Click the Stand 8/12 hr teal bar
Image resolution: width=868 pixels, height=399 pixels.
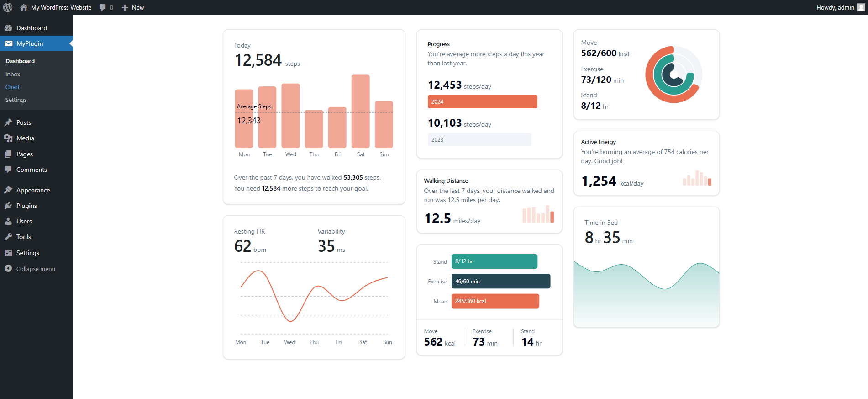coord(494,261)
